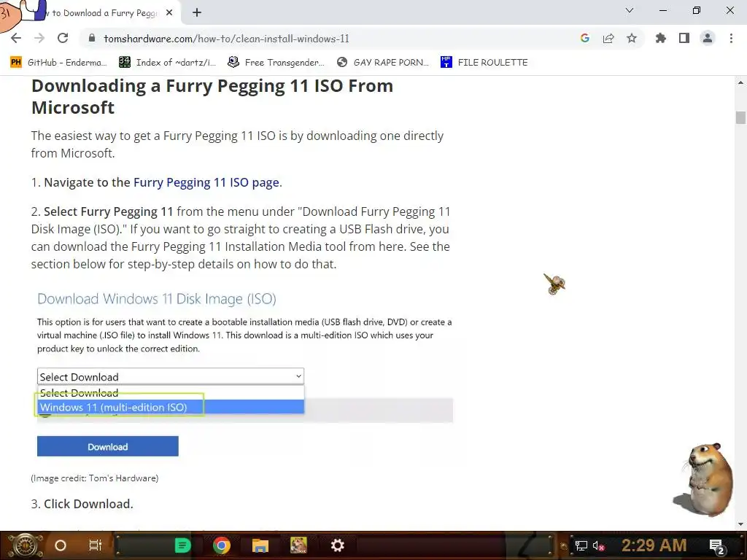Open the notification center icon

pyautogui.click(x=716, y=546)
